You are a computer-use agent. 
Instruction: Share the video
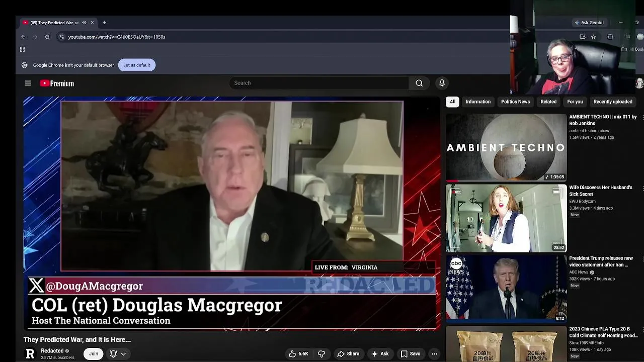coord(348,354)
